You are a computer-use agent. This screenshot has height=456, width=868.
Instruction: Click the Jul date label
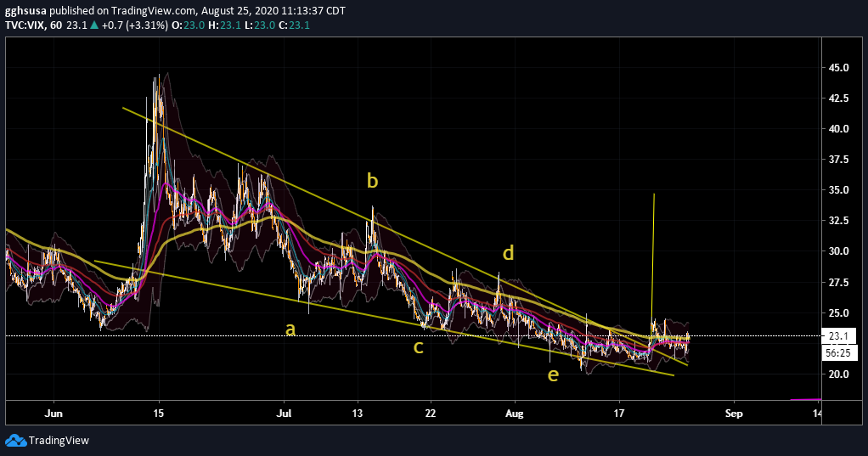point(284,414)
